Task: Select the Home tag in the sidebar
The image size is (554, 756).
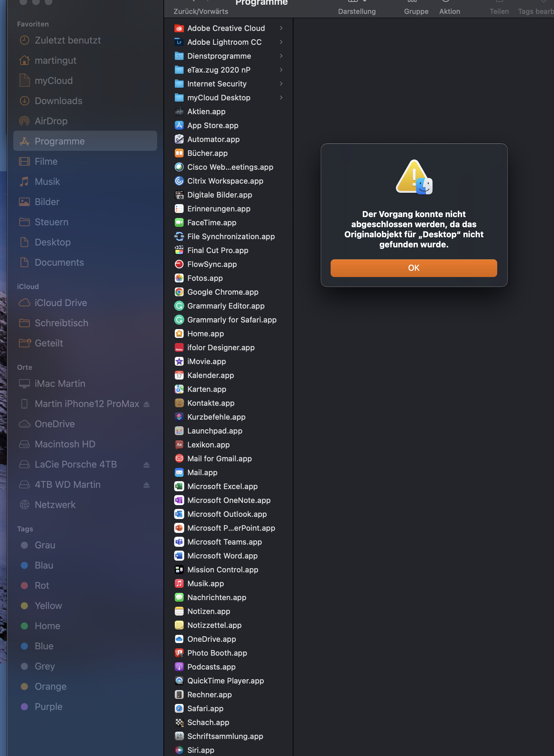Action: tap(85, 626)
